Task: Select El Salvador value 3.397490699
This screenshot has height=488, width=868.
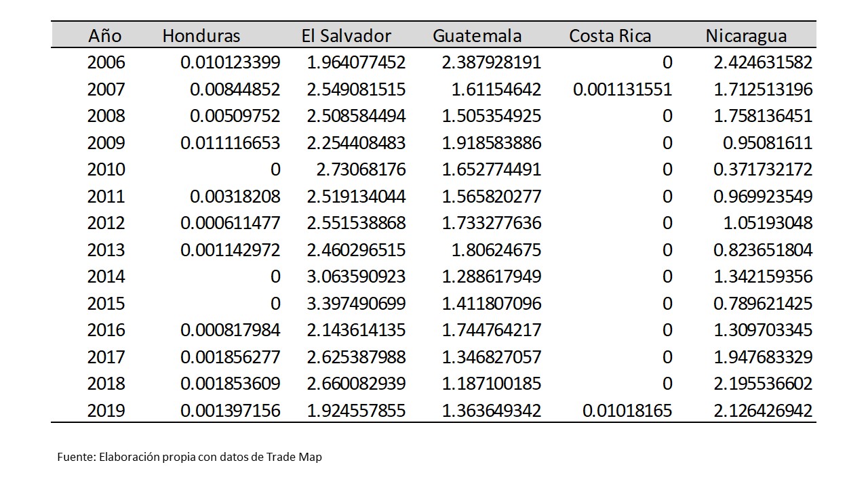Action: click(x=356, y=303)
